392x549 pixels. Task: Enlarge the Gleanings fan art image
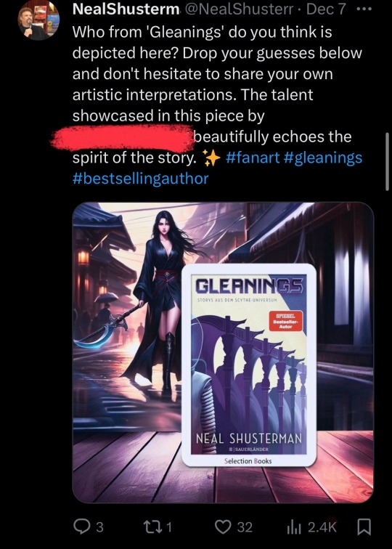tap(223, 353)
